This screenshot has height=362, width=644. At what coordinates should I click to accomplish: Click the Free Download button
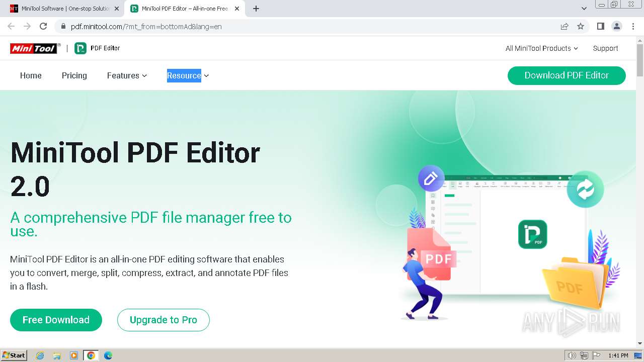tap(56, 320)
